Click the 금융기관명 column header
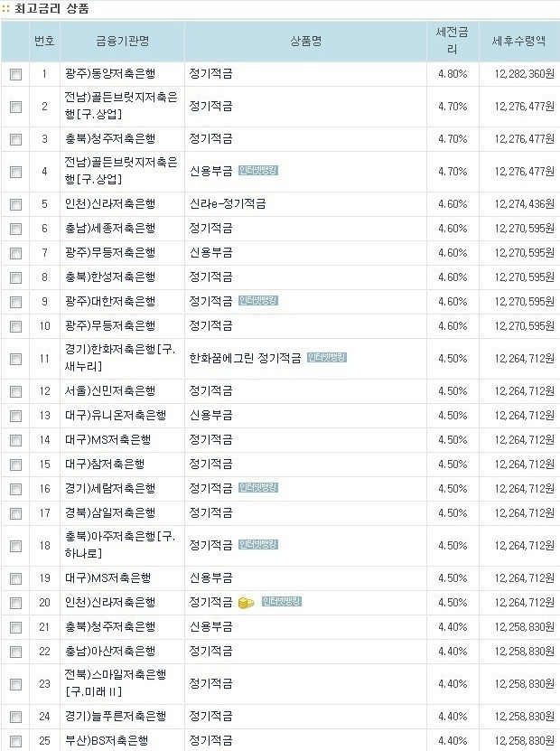Viewport: 560px width, 751px height. 123,41
